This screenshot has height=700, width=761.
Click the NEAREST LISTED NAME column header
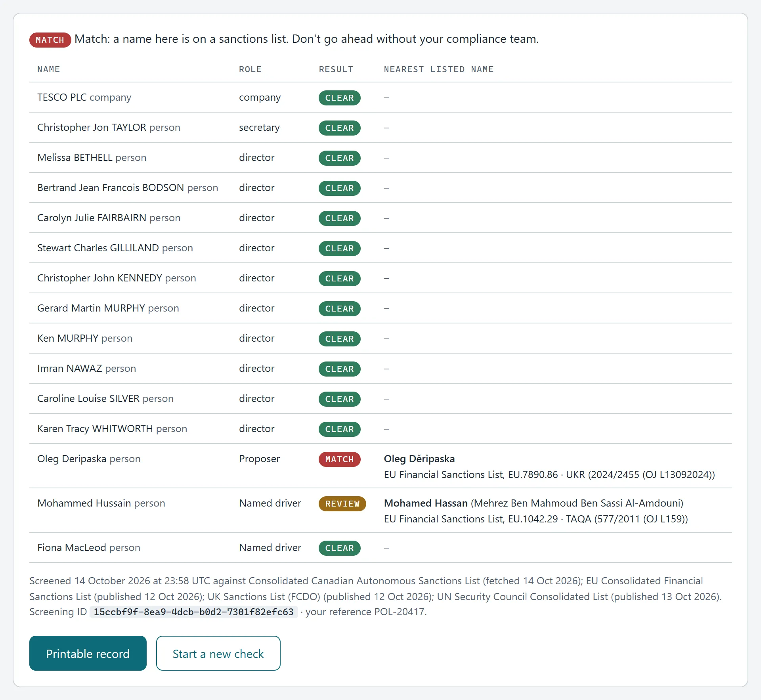[x=438, y=69]
